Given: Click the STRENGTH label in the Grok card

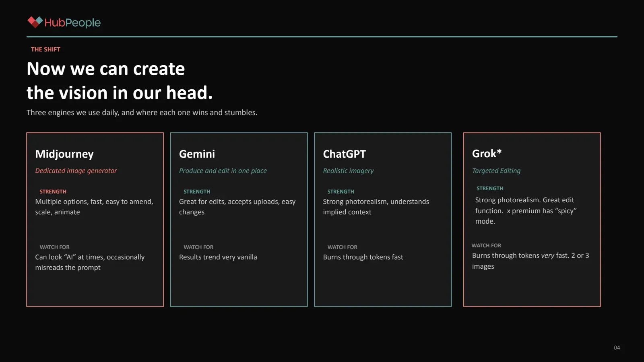Looking at the screenshot, I should coord(490,189).
